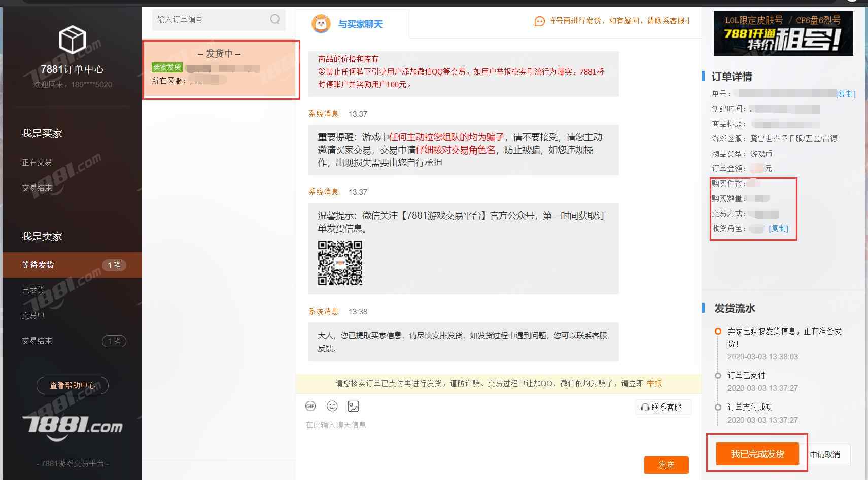Click the 查看帮助中心 button
This screenshot has width=868, height=480.
72,386
